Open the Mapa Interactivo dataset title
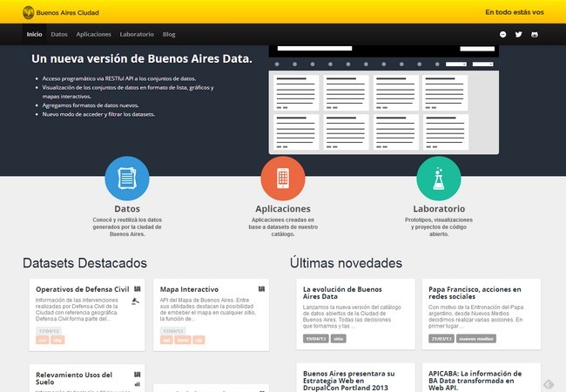Image resolution: width=566 pixels, height=392 pixels. (x=189, y=289)
